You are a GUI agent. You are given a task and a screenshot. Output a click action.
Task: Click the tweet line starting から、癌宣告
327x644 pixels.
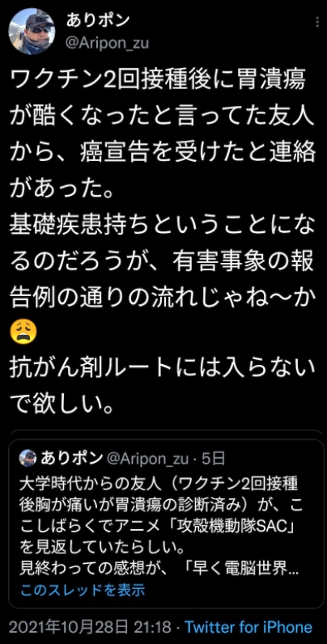tap(162, 153)
